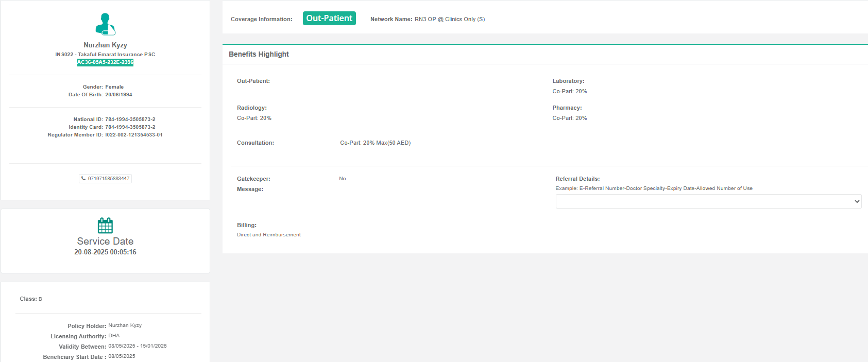The height and width of the screenshot is (362, 868).
Task: Click the Service Date timestamp 20-08-2025
Action: coord(105,252)
